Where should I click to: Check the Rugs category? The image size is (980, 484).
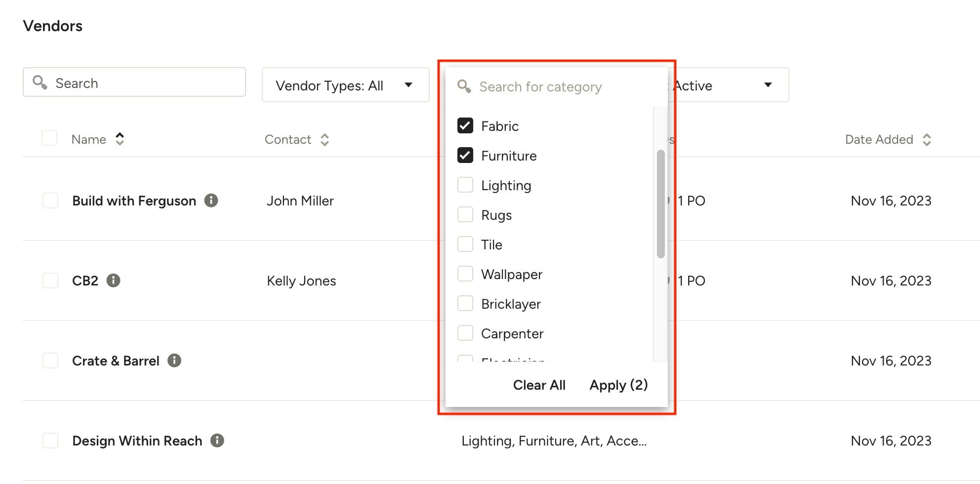coord(465,214)
